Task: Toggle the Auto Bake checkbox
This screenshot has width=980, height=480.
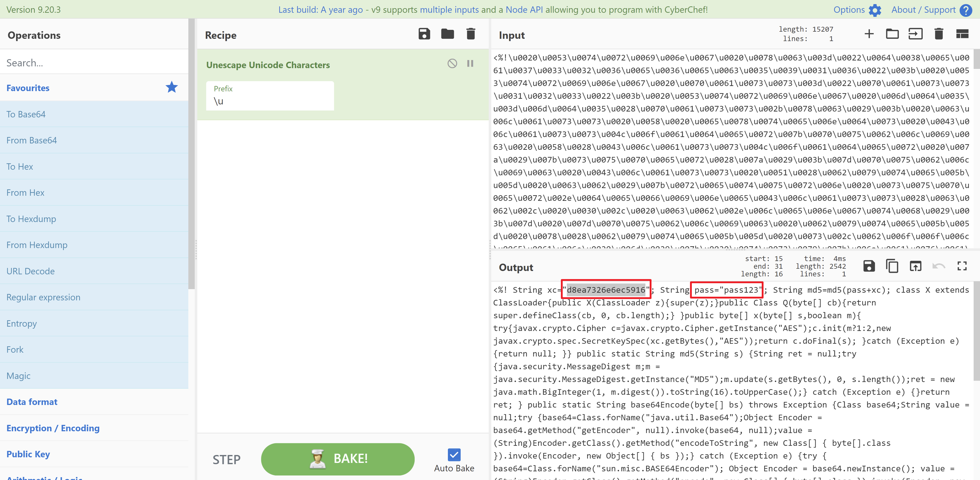Action: pos(454,454)
